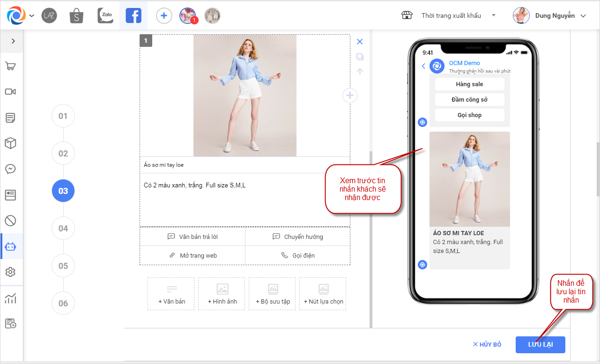Edit the description Có 2 màu xanh, trắng
Image resolution: width=600 pixels, height=364 pixels.
245,200
